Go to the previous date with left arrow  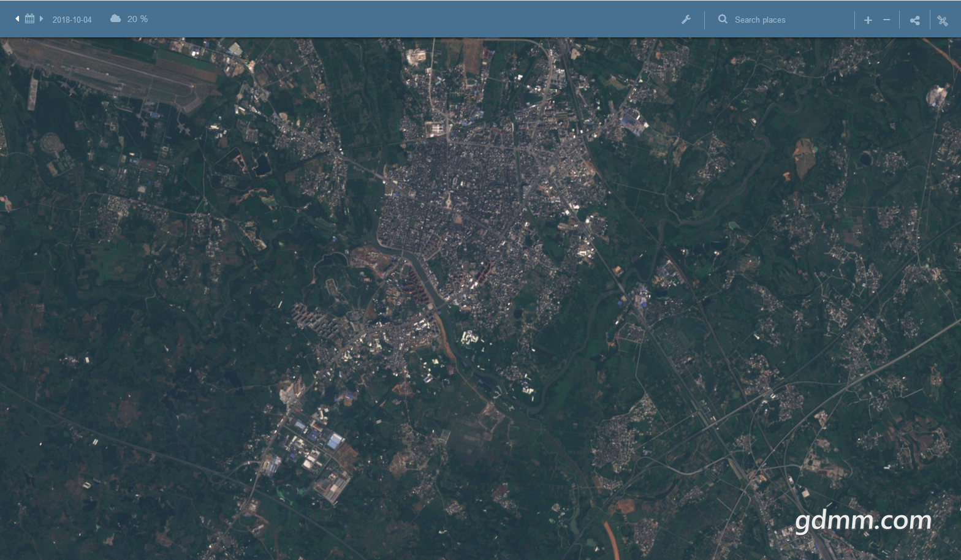(17, 19)
